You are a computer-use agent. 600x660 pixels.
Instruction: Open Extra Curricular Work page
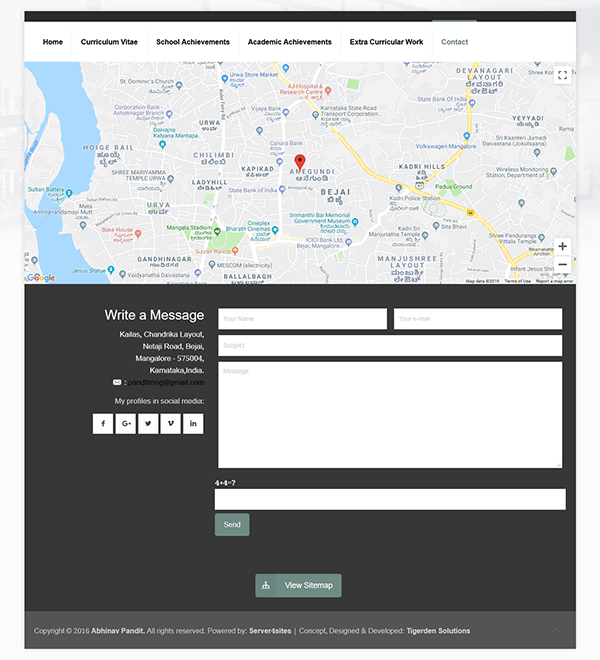[387, 42]
